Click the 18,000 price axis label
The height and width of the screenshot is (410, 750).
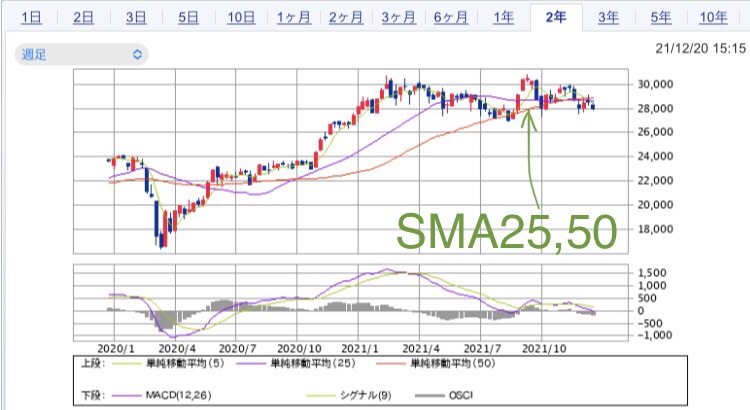(655, 229)
